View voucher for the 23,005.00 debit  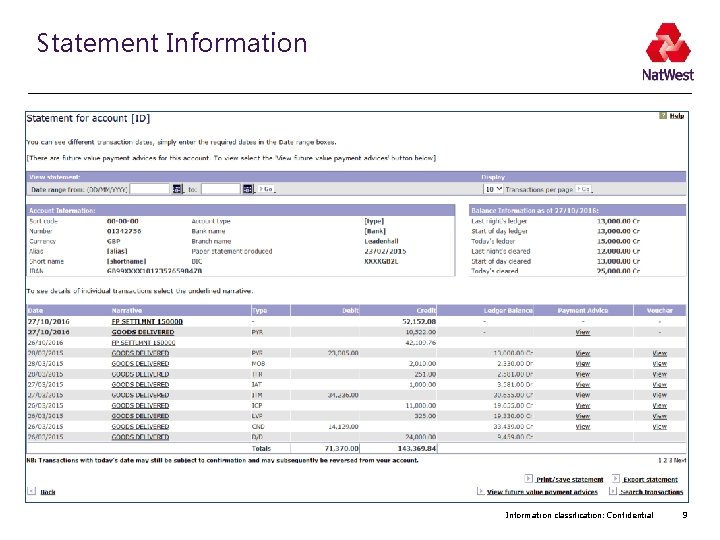660,353
